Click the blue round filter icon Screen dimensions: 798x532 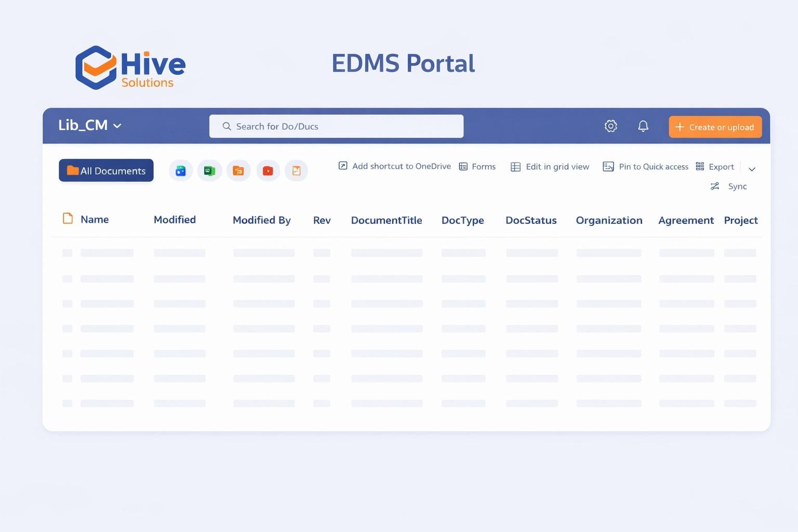(181, 170)
